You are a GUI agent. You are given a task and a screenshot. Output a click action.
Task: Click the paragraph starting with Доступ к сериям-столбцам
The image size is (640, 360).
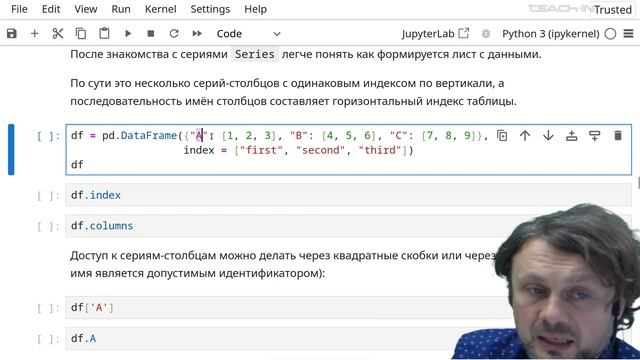[x=283, y=264]
